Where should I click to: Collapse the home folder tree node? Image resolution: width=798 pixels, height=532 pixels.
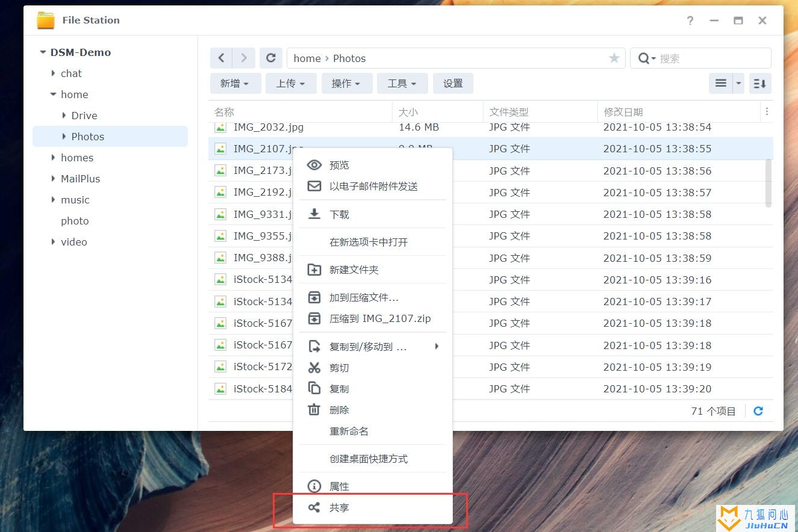click(x=54, y=94)
